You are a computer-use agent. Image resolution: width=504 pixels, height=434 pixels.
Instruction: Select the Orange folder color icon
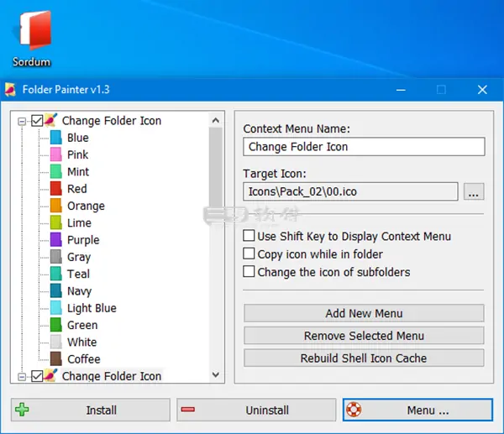[56, 206]
